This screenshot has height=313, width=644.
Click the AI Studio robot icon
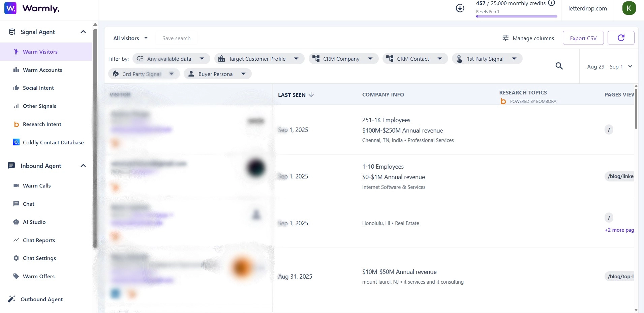coord(16,222)
